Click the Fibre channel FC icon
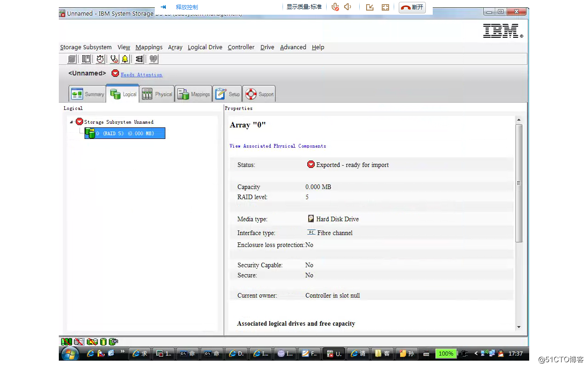588x368 pixels. 311,232
